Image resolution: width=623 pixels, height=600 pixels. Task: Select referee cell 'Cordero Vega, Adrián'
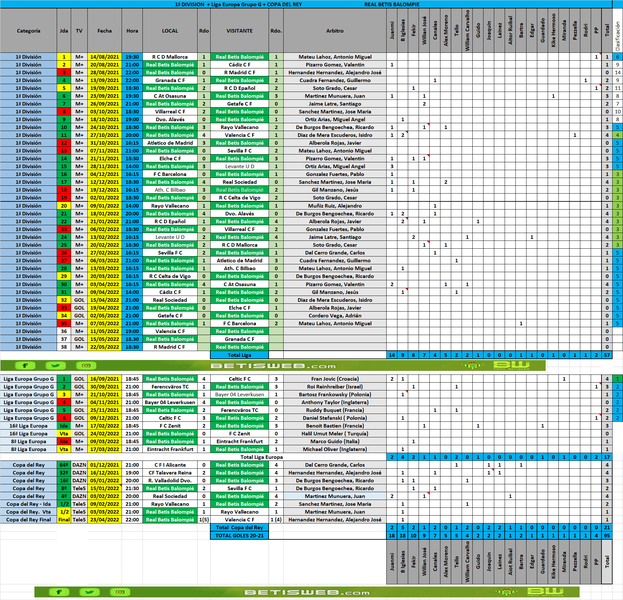point(335,315)
